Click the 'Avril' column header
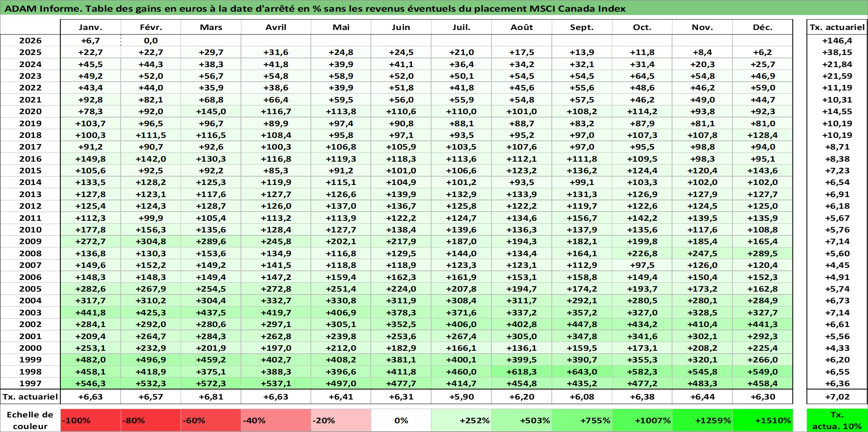 tap(276, 27)
